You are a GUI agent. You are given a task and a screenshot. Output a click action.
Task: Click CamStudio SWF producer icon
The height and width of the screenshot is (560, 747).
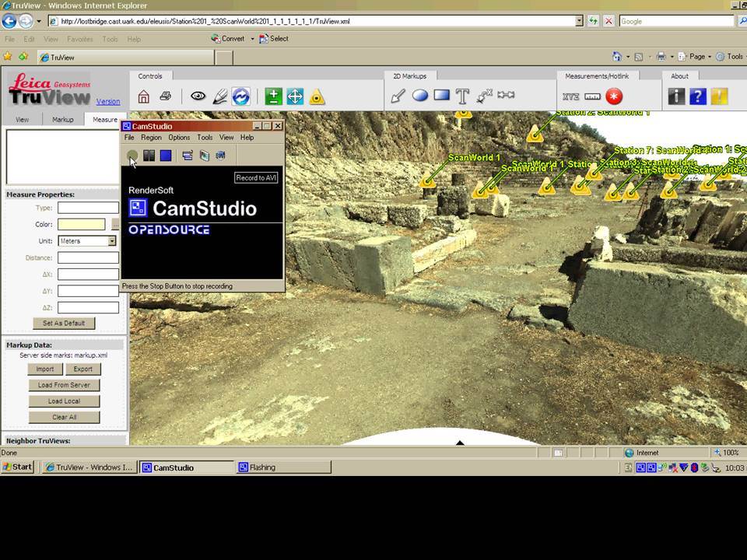click(220, 156)
